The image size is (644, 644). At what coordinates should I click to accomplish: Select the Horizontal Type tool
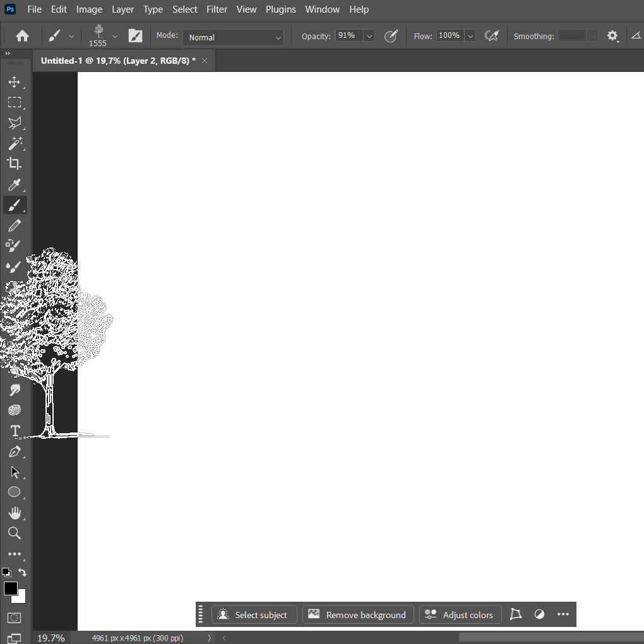point(15,431)
